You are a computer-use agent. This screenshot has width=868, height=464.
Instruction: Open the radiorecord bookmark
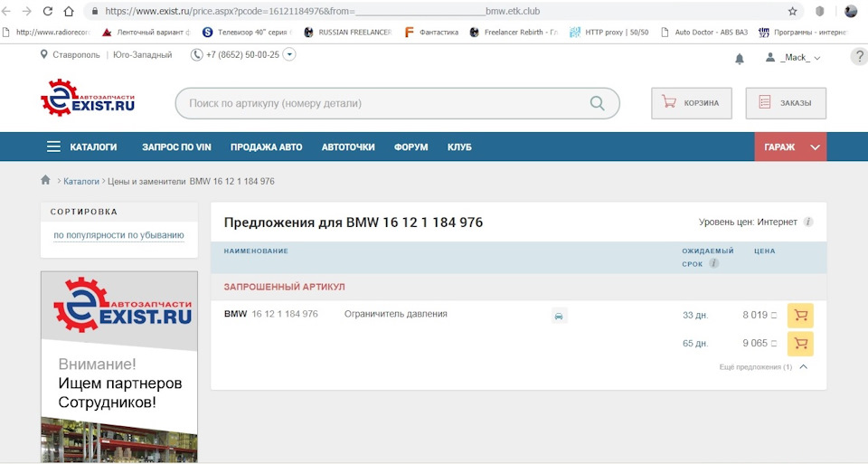pyautogui.click(x=46, y=33)
